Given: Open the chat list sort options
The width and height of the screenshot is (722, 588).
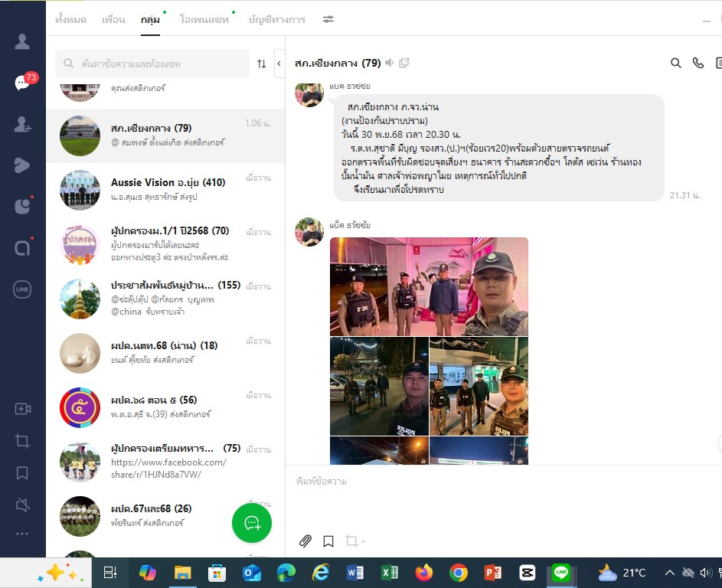Looking at the screenshot, I should click(261, 64).
